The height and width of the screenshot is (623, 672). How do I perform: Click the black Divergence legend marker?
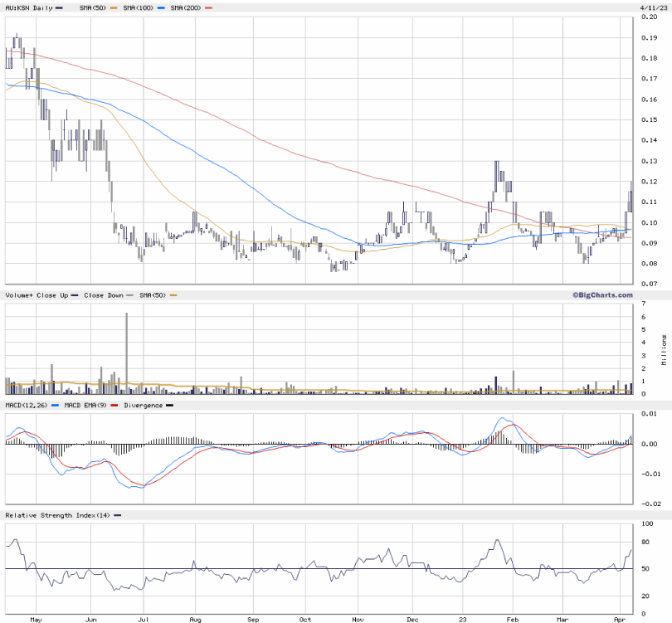(x=169, y=405)
